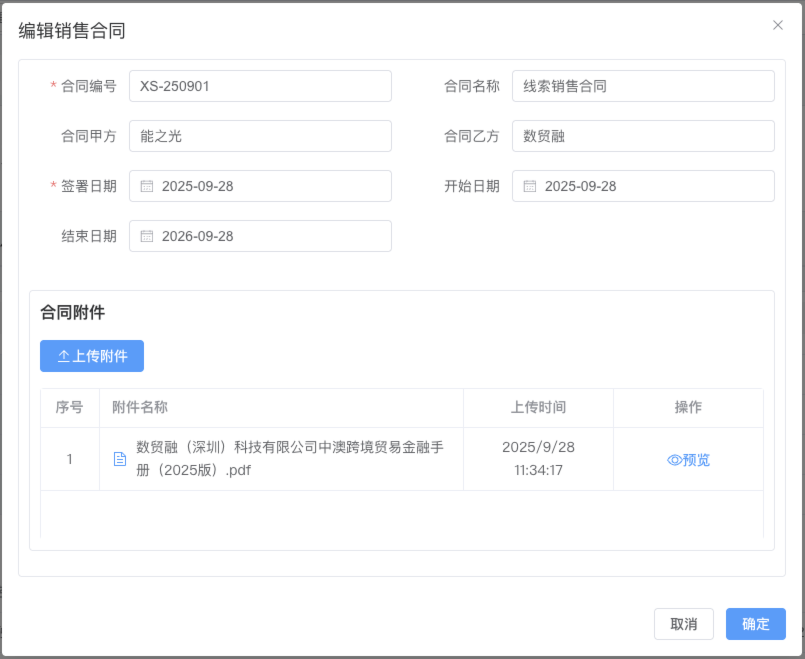Viewport: 805px width, 659px height.
Task: Open the 签署日期 date picker
Action: (260, 186)
